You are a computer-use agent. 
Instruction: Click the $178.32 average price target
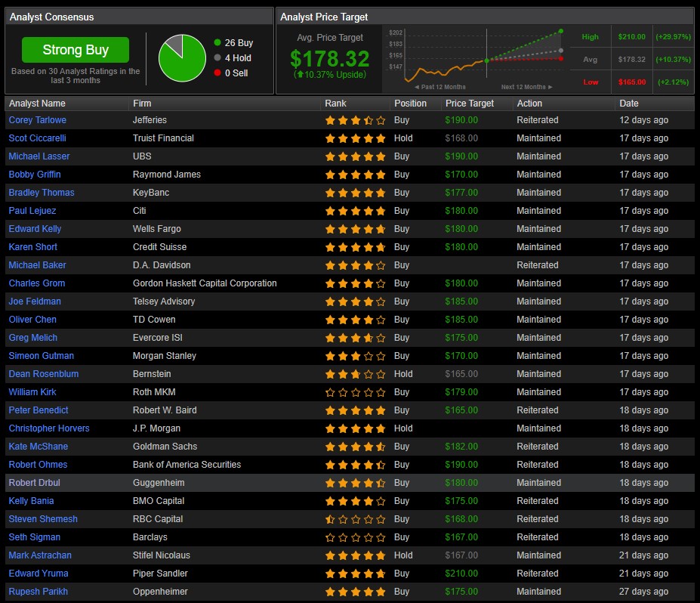click(330, 58)
